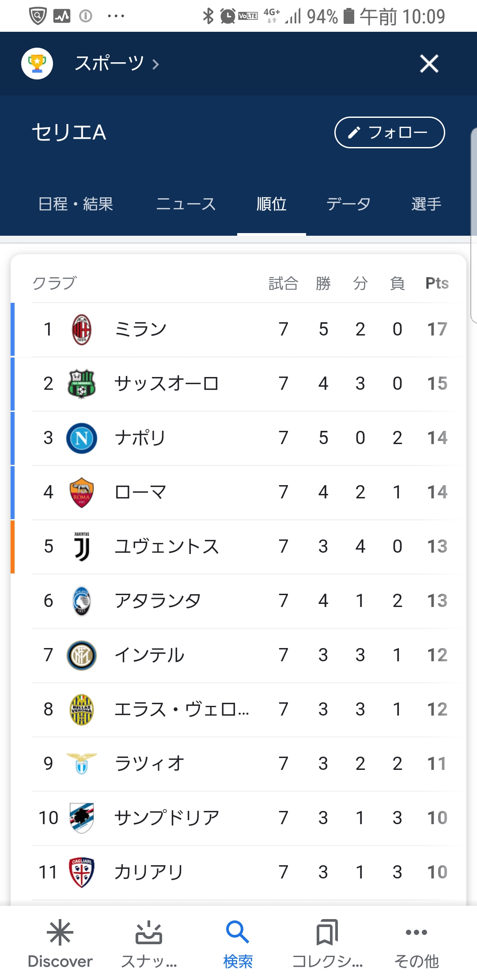The height and width of the screenshot is (980, 477).
Task: Tap the Pts column header
Action: point(437,283)
